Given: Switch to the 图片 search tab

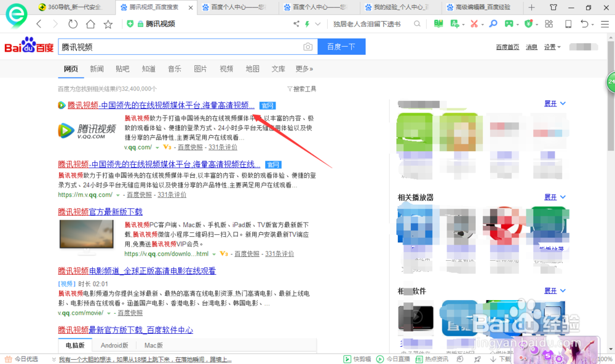Looking at the screenshot, I should click(200, 69).
